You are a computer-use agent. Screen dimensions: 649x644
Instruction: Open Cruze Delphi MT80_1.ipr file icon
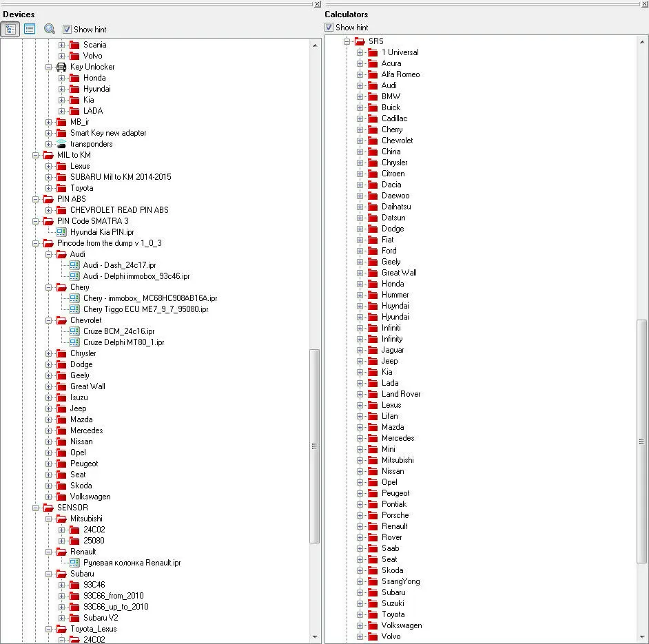click(x=74, y=342)
